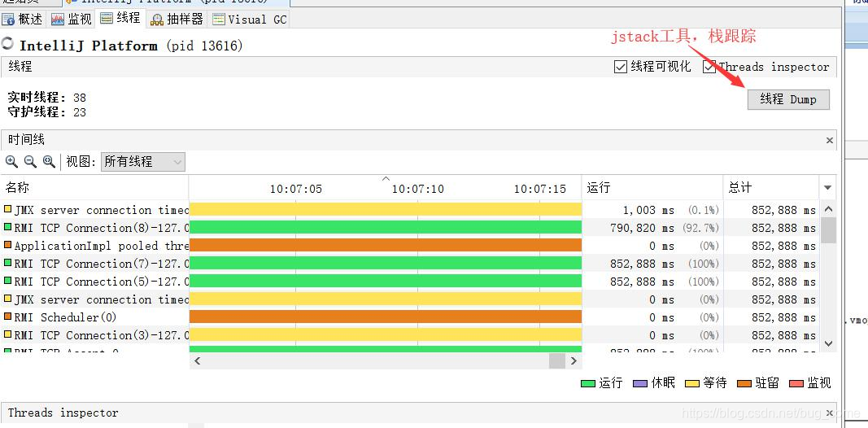This screenshot has width=868, height=428.
Task: Click the 10:07:05 timeline marker
Action: [295, 189]
